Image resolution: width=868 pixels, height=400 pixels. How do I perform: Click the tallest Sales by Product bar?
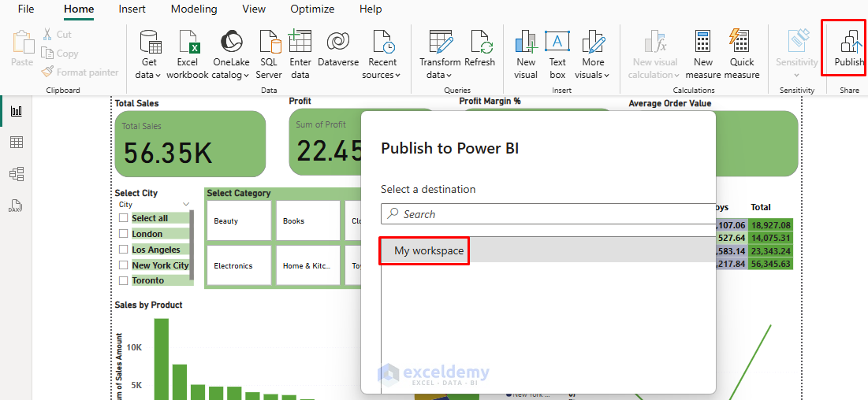[161, 359]
